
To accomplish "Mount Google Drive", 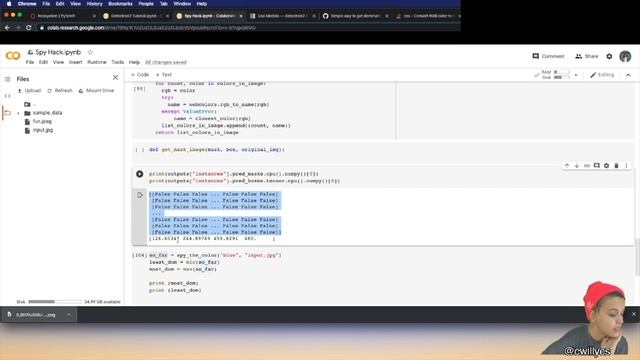I will pos(96,91).
